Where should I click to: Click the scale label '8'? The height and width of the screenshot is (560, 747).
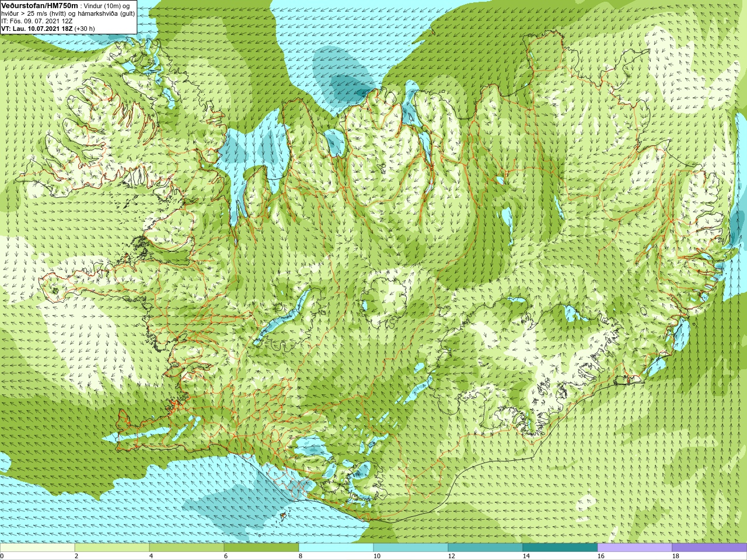pyautogui.click(x=301, y=556)
